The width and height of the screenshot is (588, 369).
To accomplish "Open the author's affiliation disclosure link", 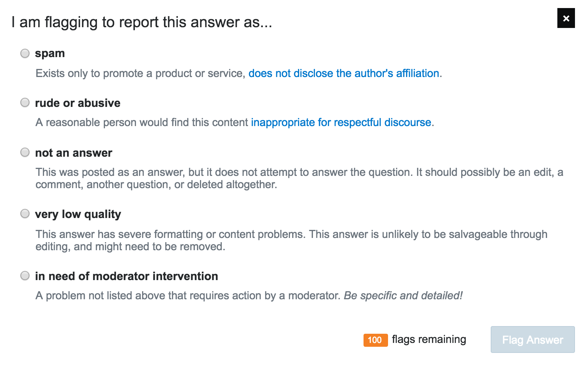I will click(x=344, y=73).
